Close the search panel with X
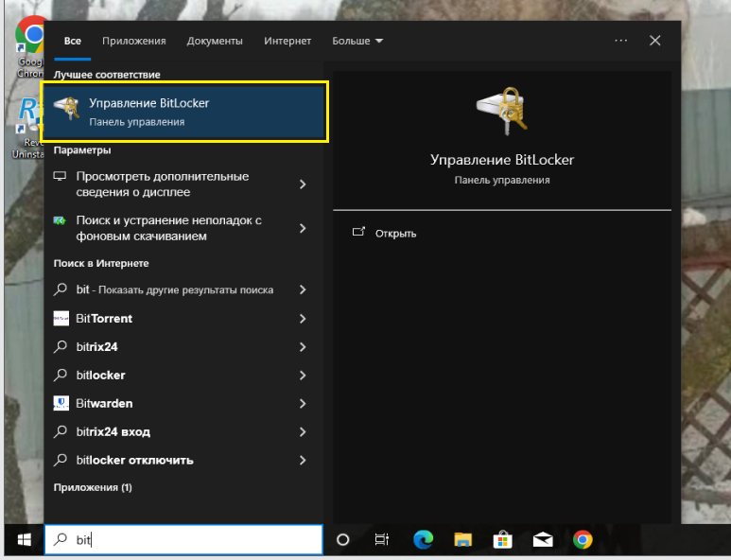The width and height of the screenshot is (731, 560). (655, 41)
